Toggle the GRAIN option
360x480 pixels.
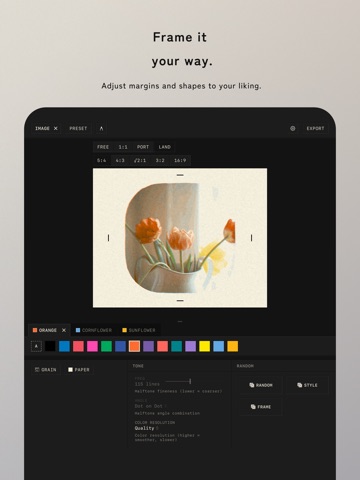point(46,370)
